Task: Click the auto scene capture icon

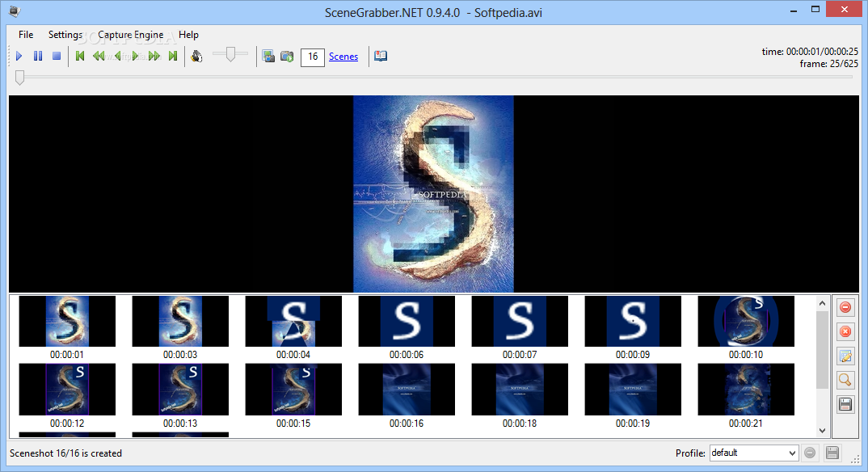Action: tap(268, 56)
